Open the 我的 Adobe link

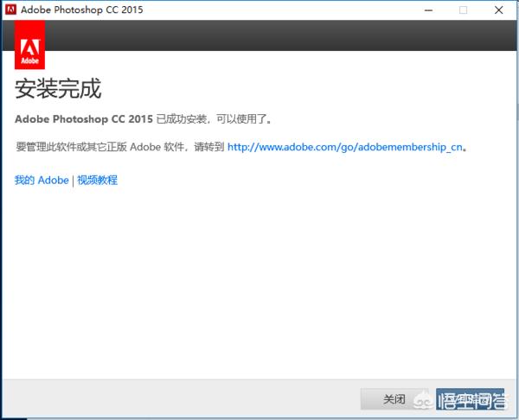42,181
